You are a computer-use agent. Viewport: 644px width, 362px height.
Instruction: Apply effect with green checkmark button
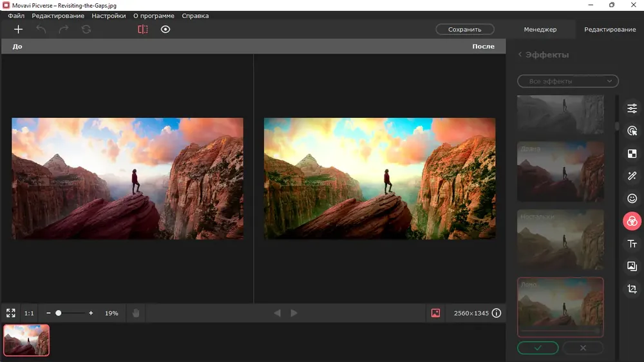(x=538, y=348)
